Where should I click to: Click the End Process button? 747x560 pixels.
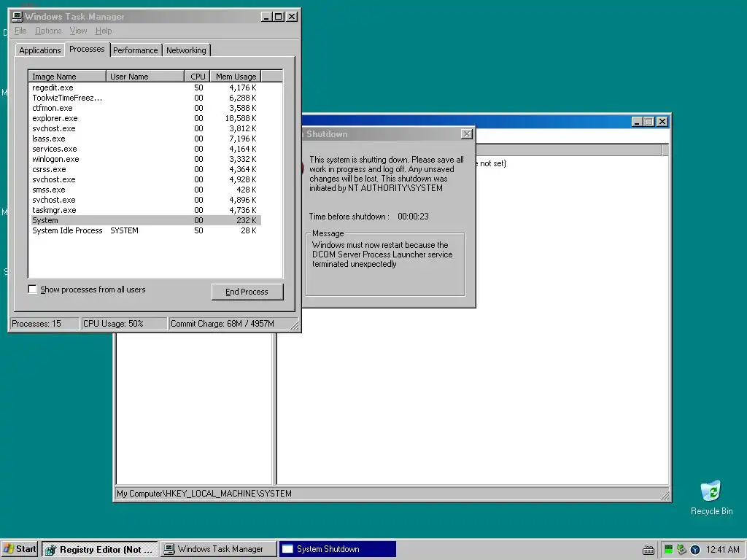pyautogui.click(x=247, y=292)
